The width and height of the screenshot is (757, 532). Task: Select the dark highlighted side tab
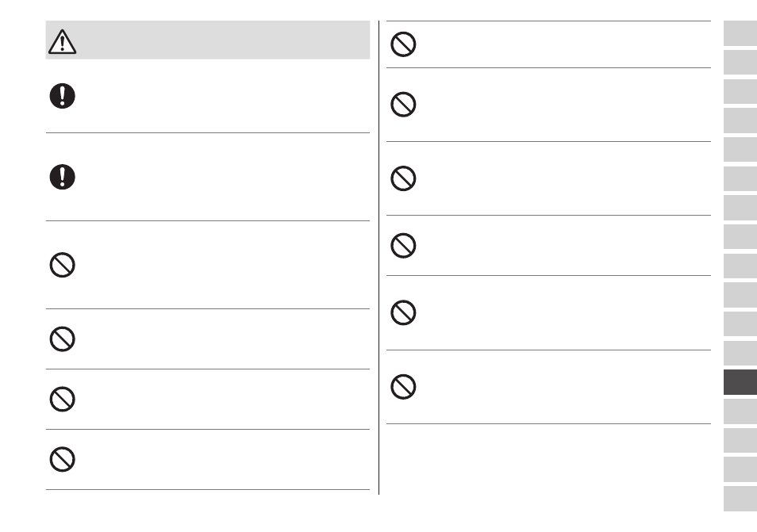click(740, 382)
